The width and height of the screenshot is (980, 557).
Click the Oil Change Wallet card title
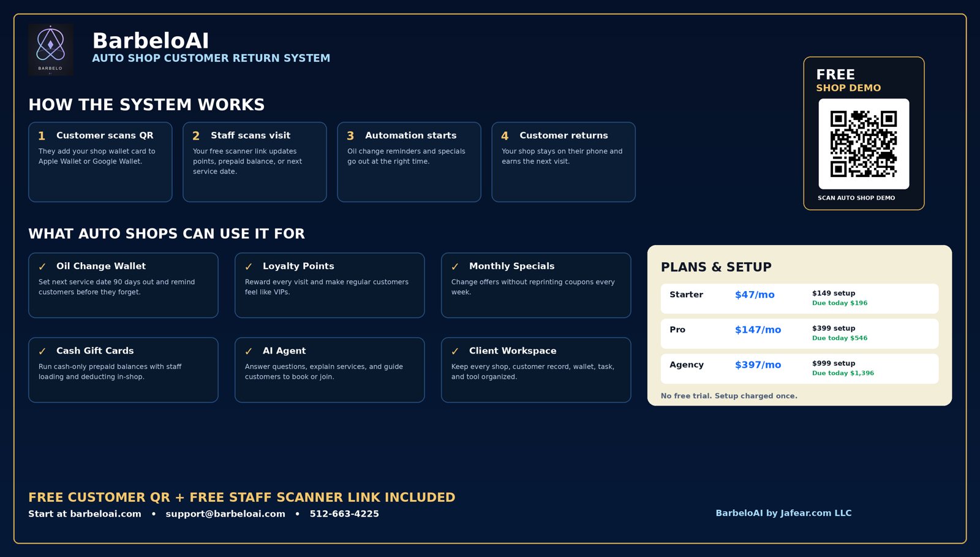101,266
